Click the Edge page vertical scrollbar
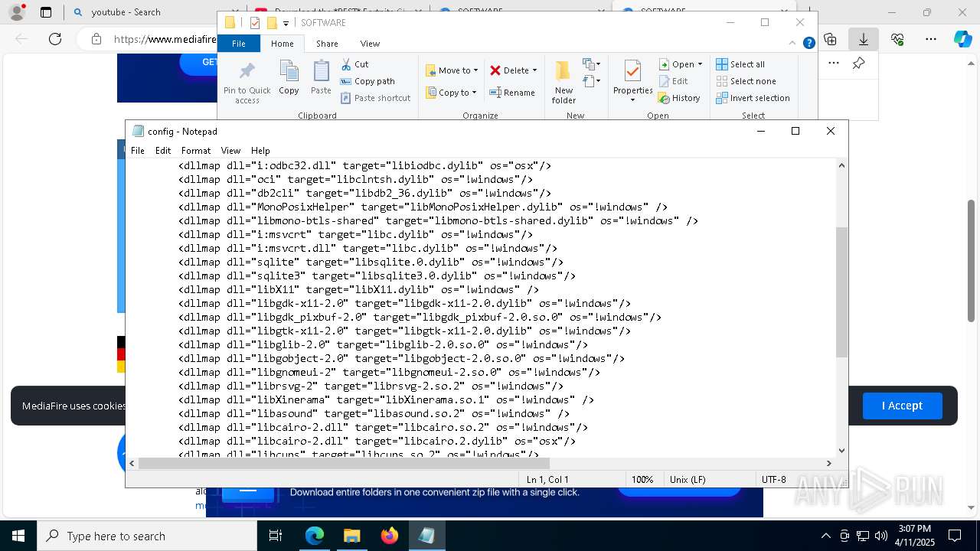This screenshot has width=980, height=551. tap(972, 260)
